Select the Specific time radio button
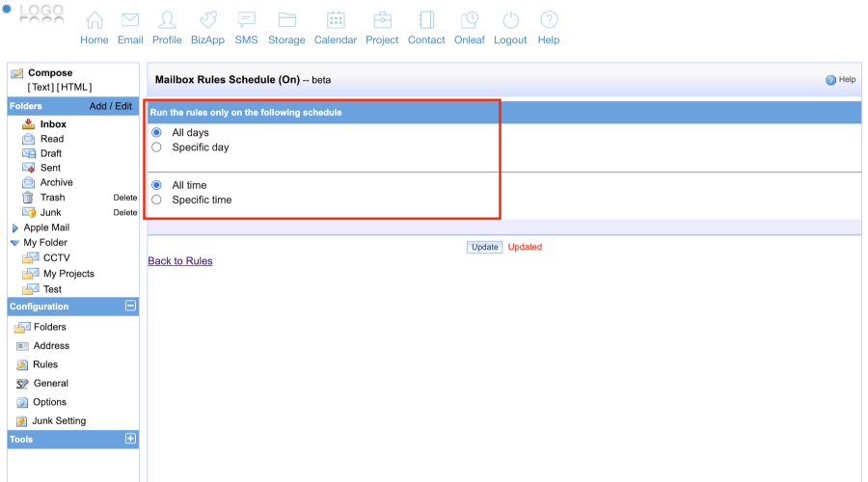Screen dimensions: 868x482 [x=157, y=200]
